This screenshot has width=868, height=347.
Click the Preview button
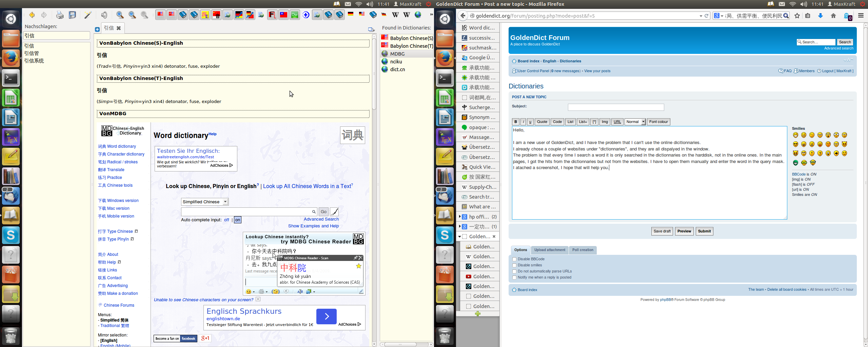pyautogui.click(x=684, y=231)
